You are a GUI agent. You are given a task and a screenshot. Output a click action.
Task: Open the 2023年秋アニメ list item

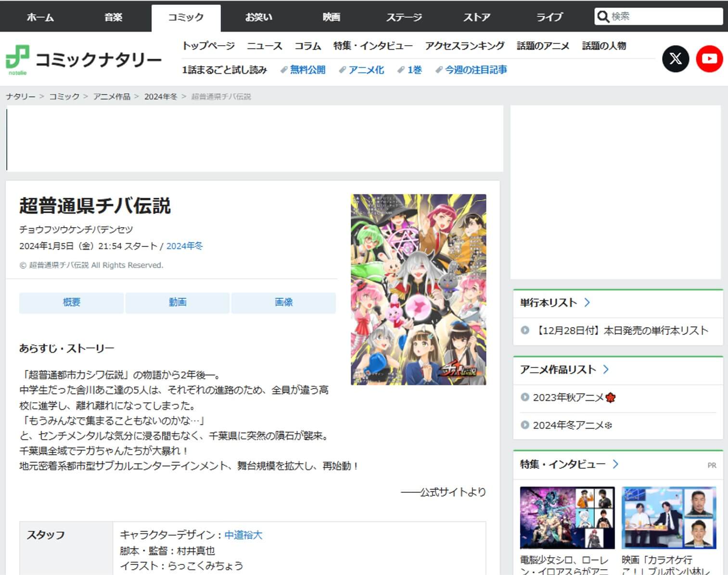point(568,397)
